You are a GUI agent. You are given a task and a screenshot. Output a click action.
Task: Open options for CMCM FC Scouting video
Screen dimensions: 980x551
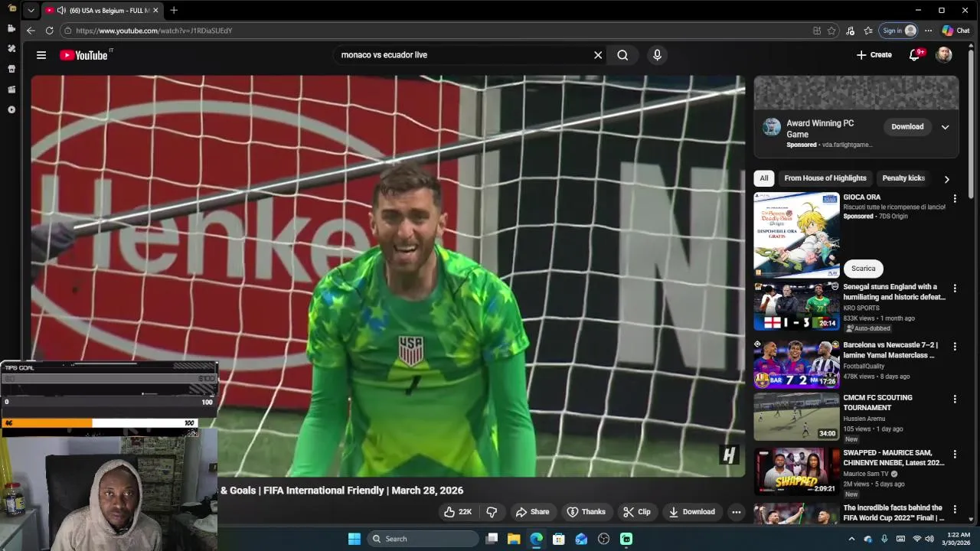(955, 399)
